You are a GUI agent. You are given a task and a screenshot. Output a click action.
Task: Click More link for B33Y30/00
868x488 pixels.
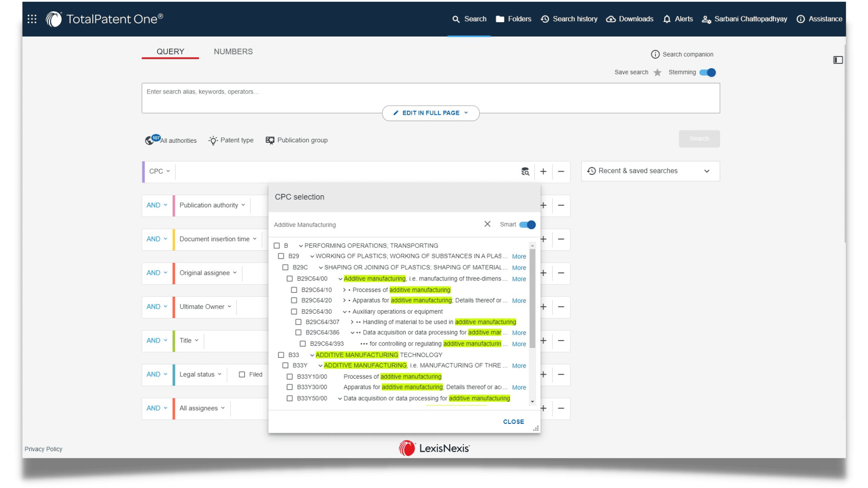click(x=519, y=388)
